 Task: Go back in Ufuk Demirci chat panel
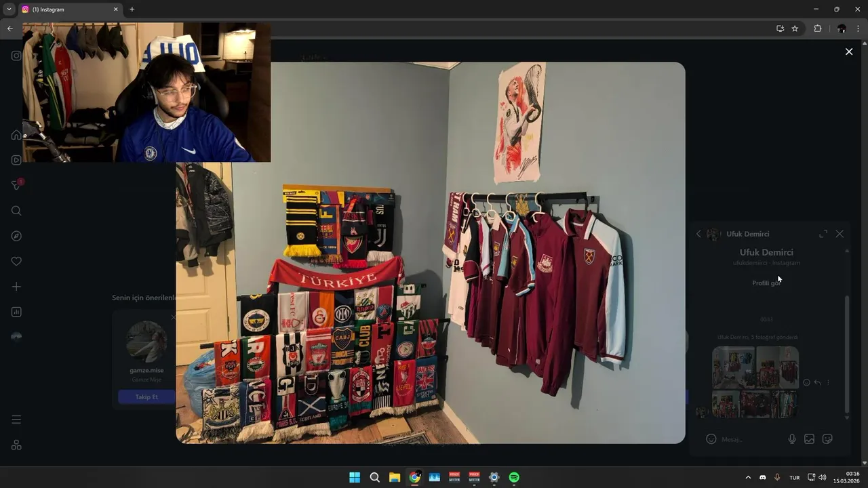click(x=698, y=234)
